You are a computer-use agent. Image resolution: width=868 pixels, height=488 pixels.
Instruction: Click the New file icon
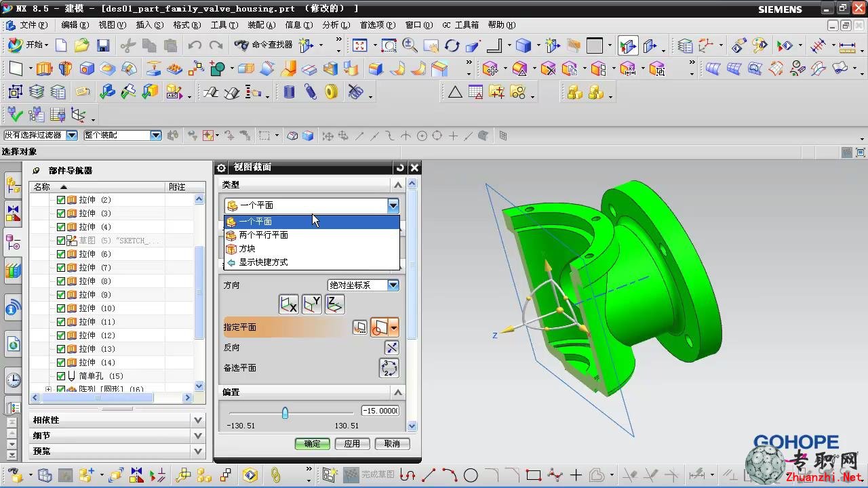pos(61,46)
